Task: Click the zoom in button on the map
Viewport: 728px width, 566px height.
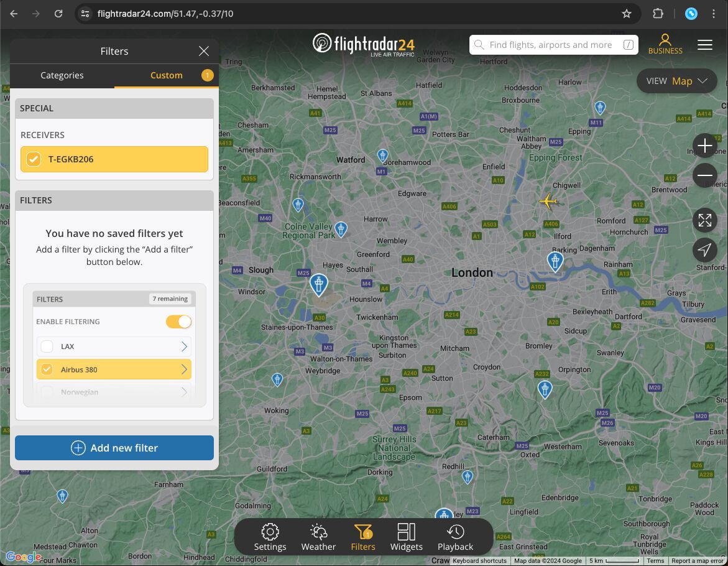Action: 704,146
